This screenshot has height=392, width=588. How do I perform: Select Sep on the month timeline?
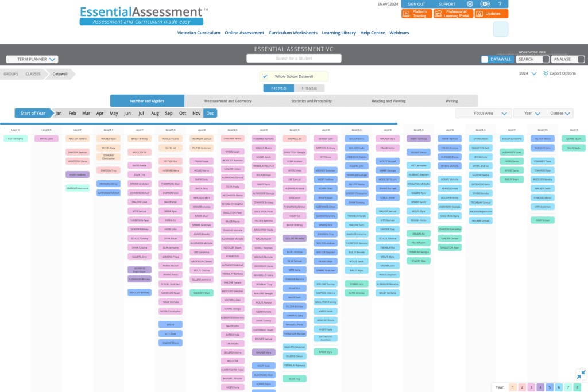[169, 113]
